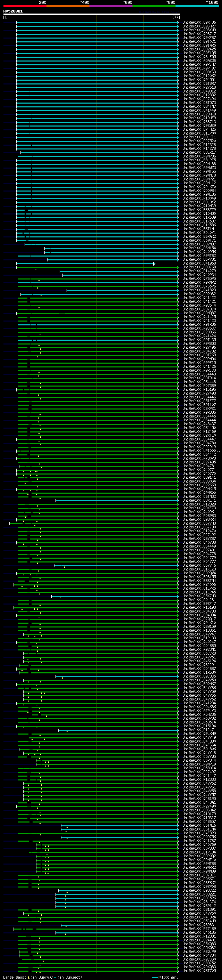222x980 pixels.
Task: Select hit UniRef100_P27520
Action: [199, 141]
